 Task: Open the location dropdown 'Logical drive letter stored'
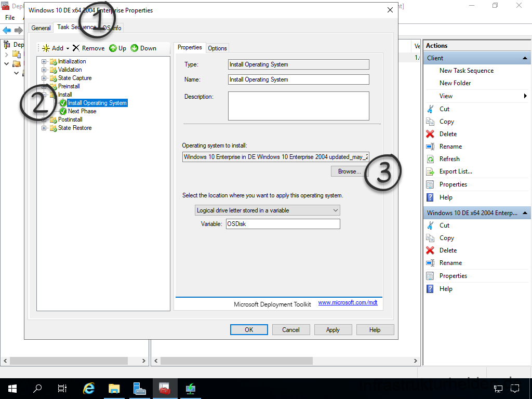(x=268, y=210)
